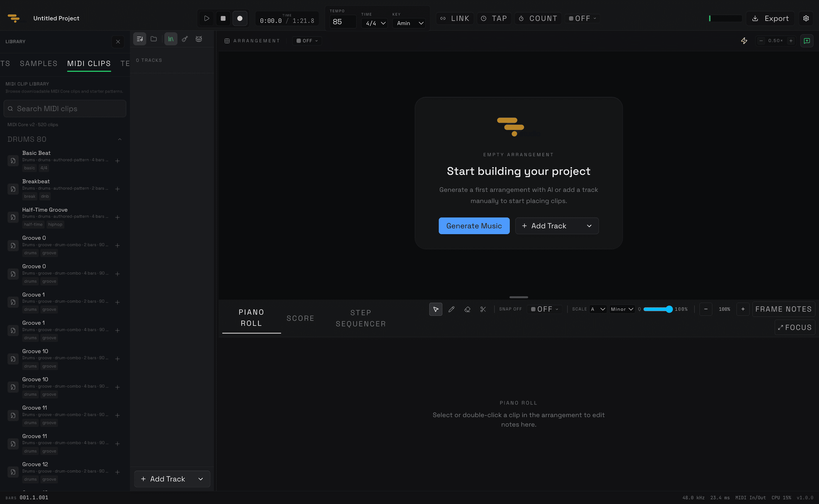
Task: Toggle SNAP OFF in piano roll
Action: click(x=510, y=309)
